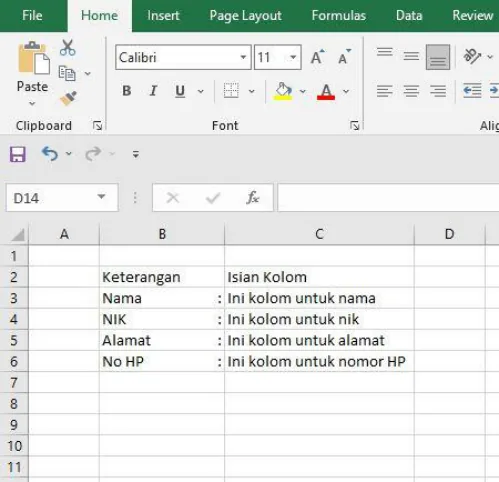499x482 pixels.
Task: Switch to the Home tab
Action: pos(99,16)
